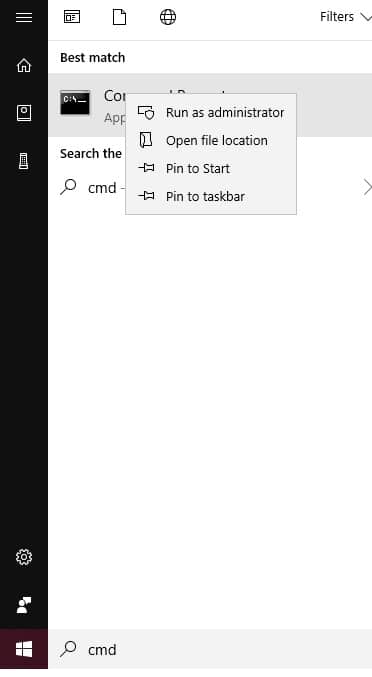Image resolution: width=372 pixels, height=677 pixels.
Task: Filter results by Apps icon
Action: click(x=72, y=17)
